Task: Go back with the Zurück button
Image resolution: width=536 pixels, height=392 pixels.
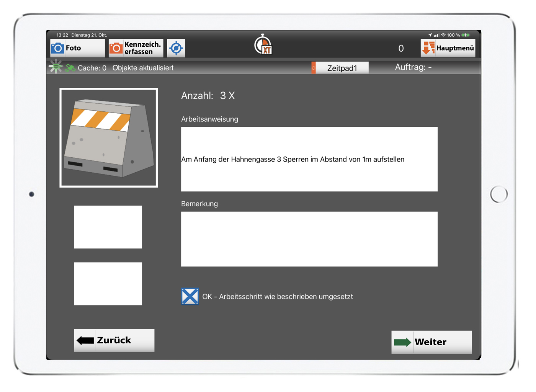Action: click(x=114, y=340)
